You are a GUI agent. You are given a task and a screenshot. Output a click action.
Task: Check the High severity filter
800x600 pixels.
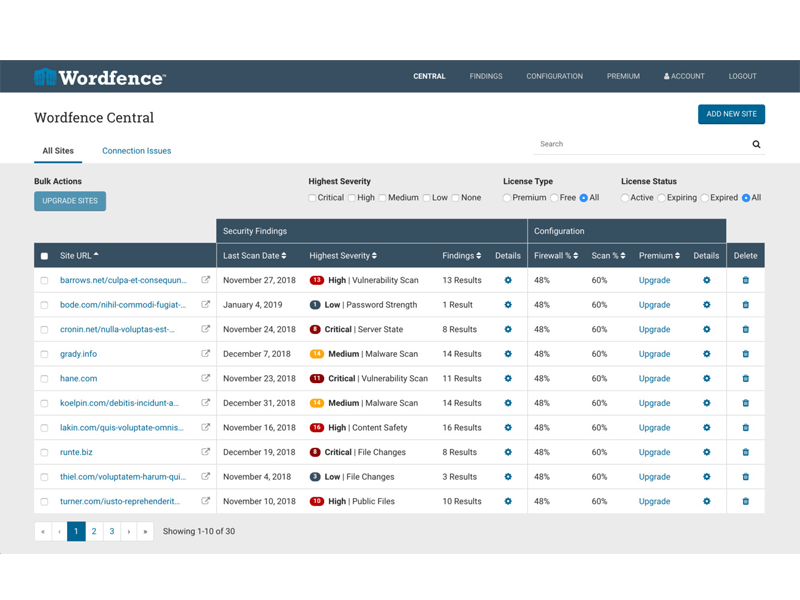pos(352,198)
